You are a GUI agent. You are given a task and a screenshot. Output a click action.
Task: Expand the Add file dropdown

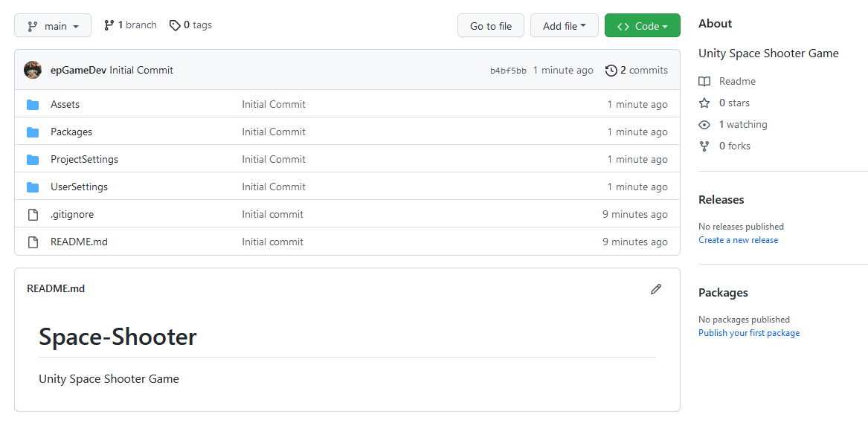point(564,25)
